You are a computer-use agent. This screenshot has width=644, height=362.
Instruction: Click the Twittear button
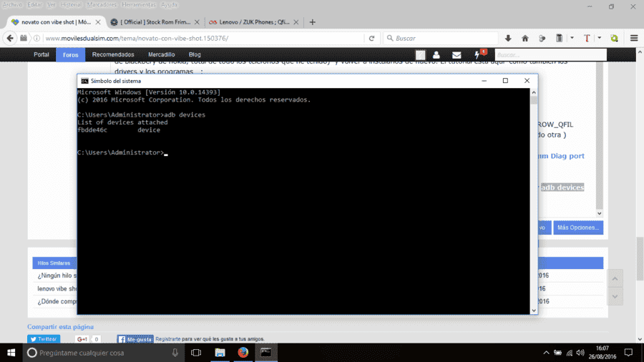(x=44, y=339)
